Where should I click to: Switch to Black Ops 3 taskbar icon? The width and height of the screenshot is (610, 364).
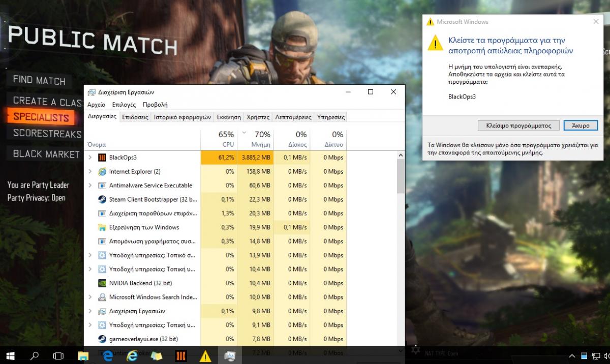coord(180,356)
